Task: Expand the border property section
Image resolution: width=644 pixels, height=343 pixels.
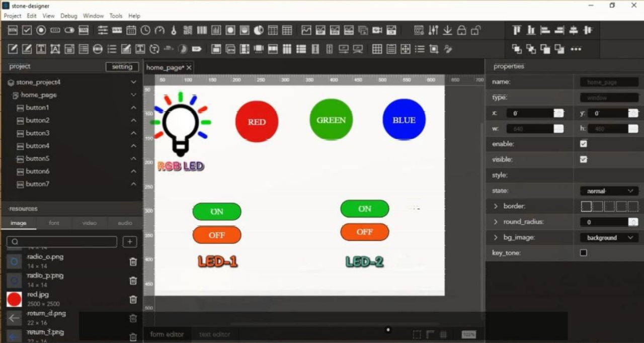Action: coord(496,206)
